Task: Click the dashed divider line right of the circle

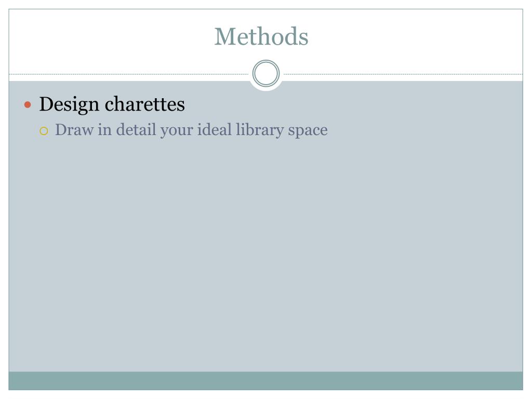Action: pos(403,74)
